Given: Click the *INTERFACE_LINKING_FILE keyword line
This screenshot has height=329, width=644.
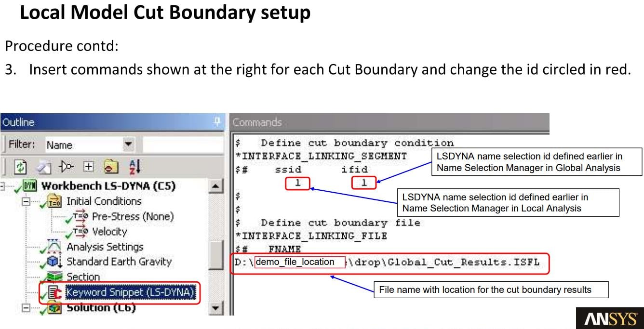Looking at the screenshot, I should coord(311,236).
